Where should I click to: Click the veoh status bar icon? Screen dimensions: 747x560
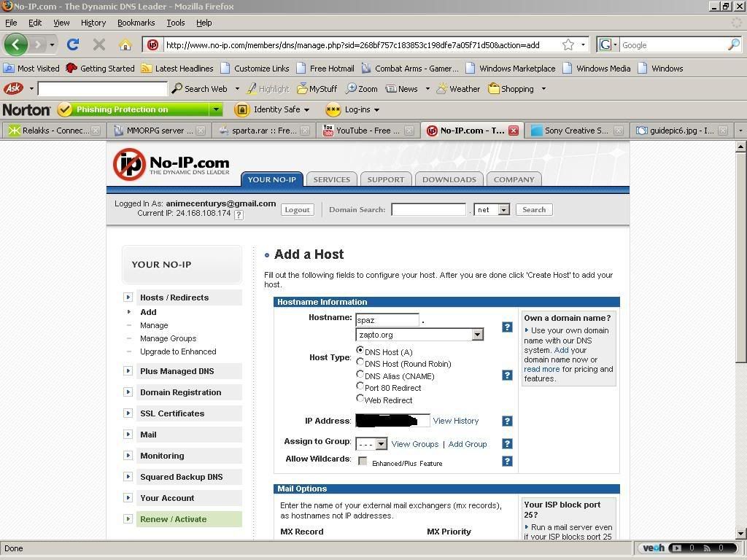653,548
